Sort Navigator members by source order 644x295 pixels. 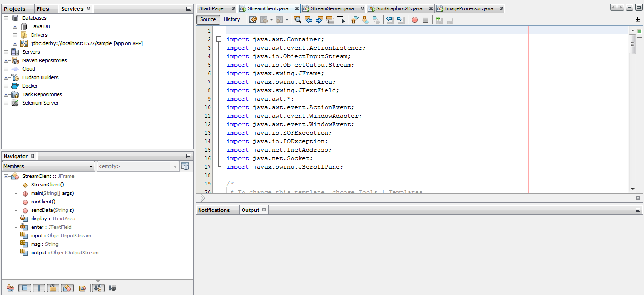click(x=112, y=288)
